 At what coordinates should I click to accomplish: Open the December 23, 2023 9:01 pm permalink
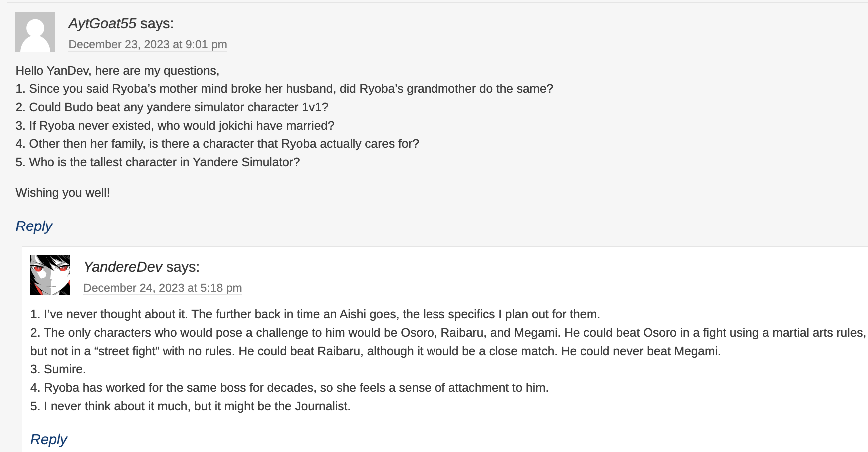[x=148, y=44]
